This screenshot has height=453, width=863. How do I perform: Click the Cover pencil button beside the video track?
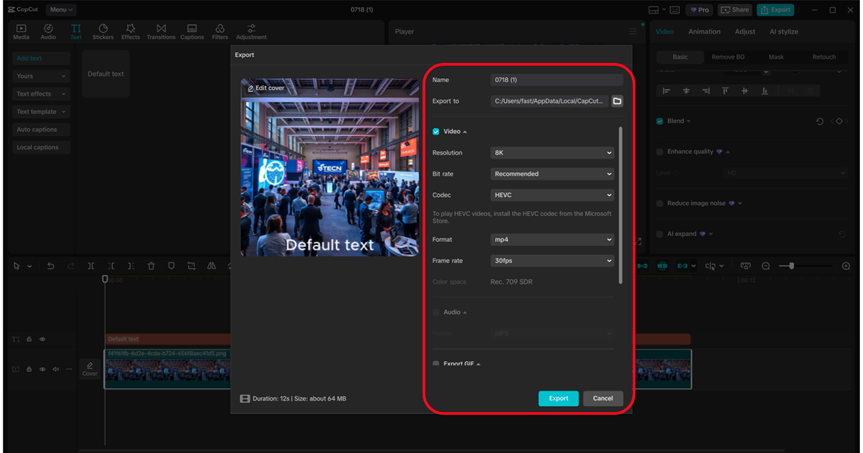point(90,369)
